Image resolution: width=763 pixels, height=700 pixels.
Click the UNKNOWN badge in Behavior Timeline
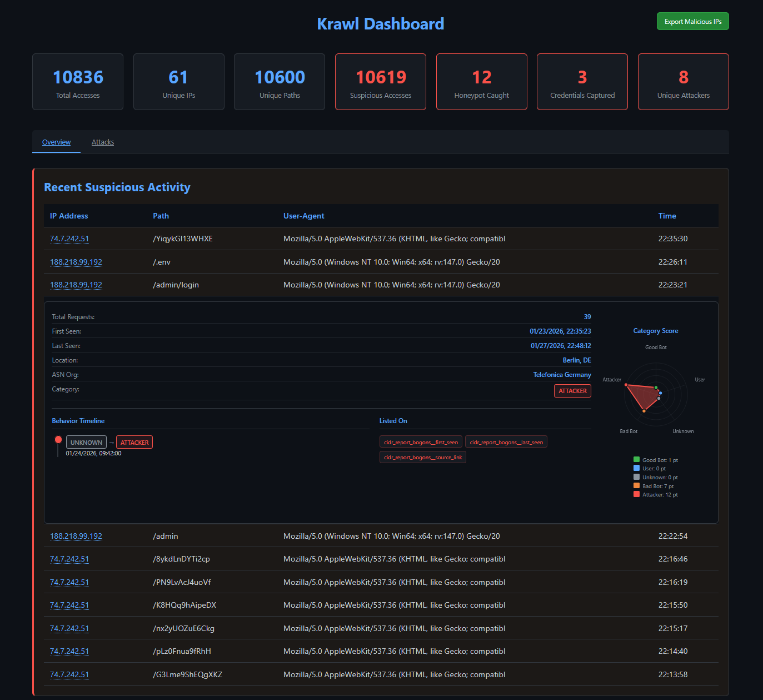pyautogui.click(x=86, y=442)
